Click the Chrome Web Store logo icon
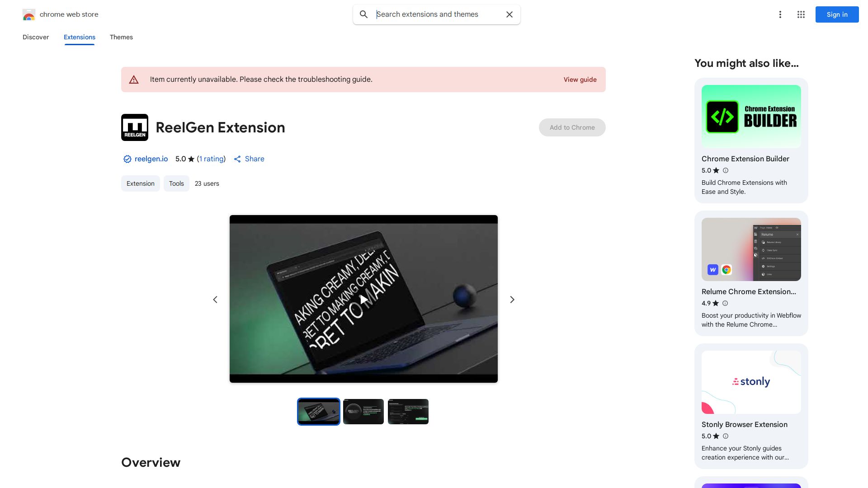The width and height of the screenshot is (868, 488). pos(29,14)
